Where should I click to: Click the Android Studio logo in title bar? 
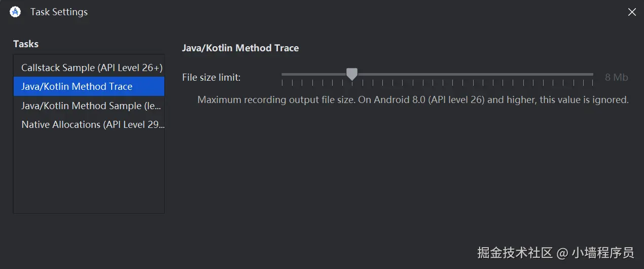(x=15, y=12)
